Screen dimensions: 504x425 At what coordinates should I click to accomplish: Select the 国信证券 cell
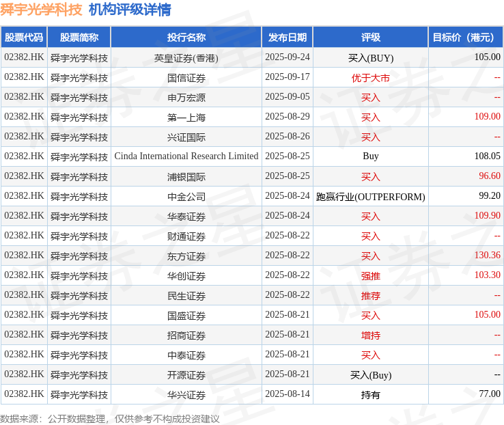186,77
